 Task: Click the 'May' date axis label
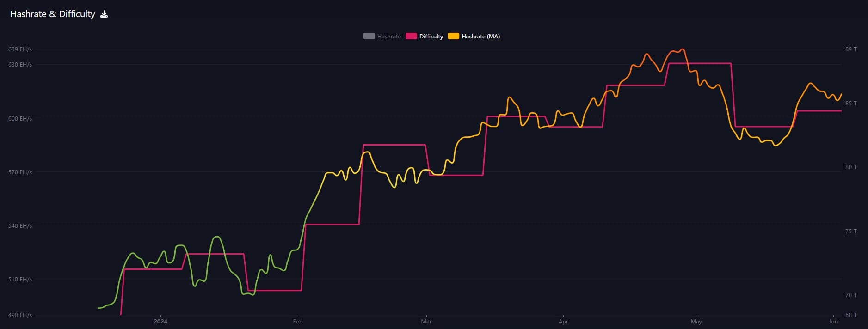(696, 322)
